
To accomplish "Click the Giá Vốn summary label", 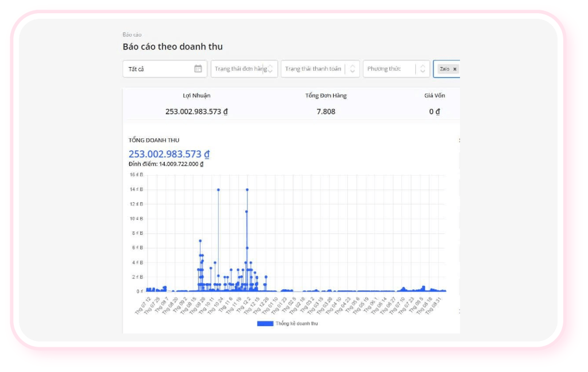I will (434, 95).
